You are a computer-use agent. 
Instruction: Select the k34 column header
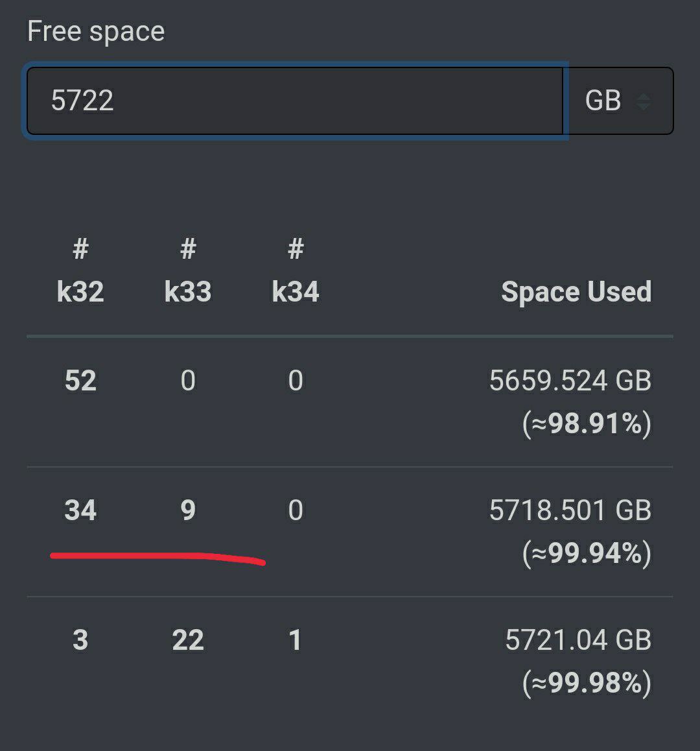click(296, 292)
